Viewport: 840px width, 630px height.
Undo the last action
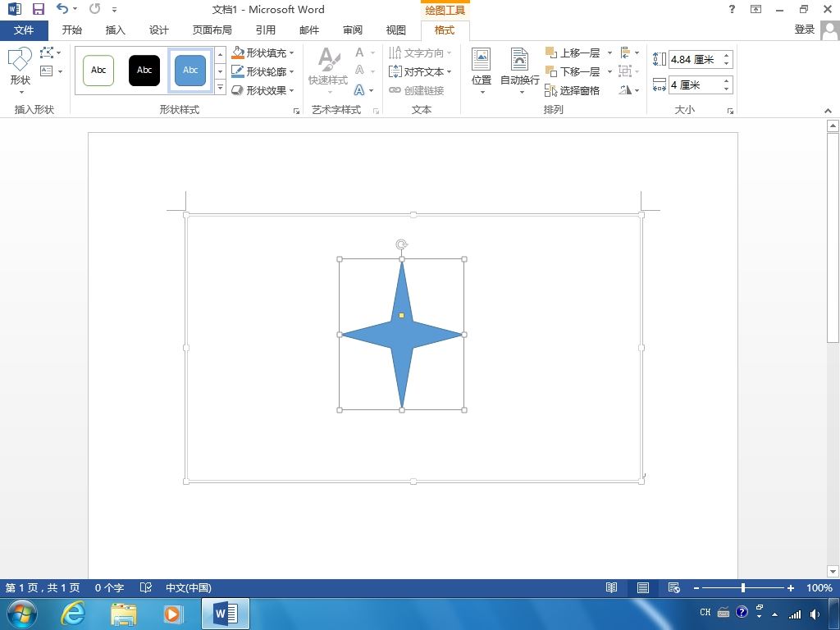[62, 8]
